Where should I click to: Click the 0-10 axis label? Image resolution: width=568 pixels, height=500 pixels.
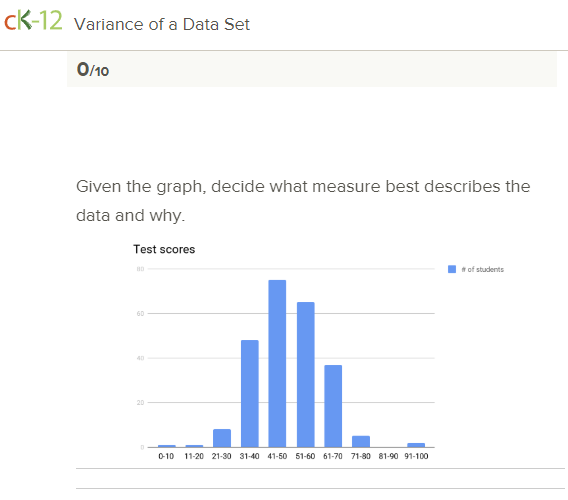166,456
